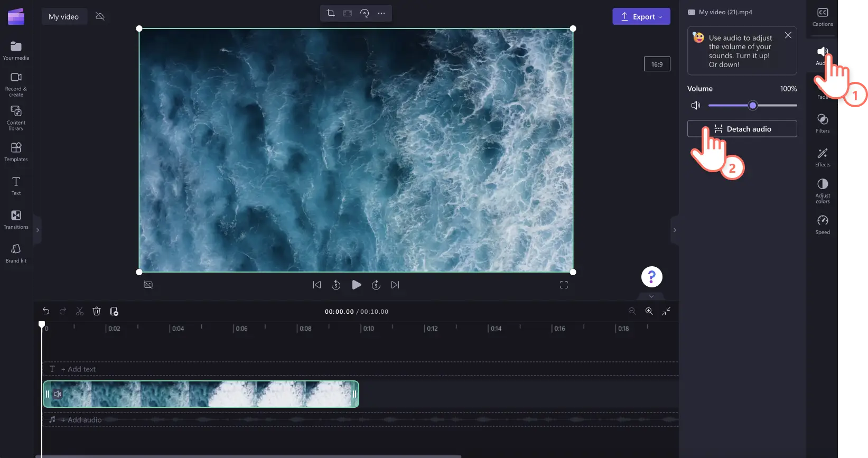Duplicate clip icon in timeline toolbar

click(114, 311)
